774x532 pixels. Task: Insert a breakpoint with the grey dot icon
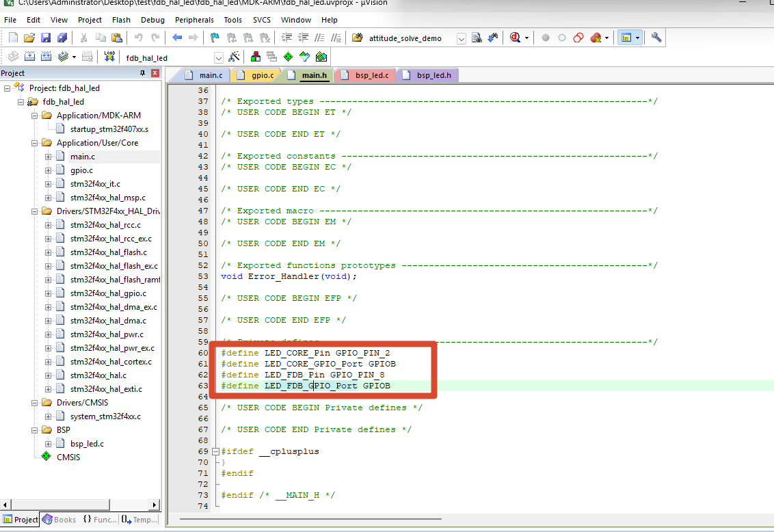click(546, 38)
